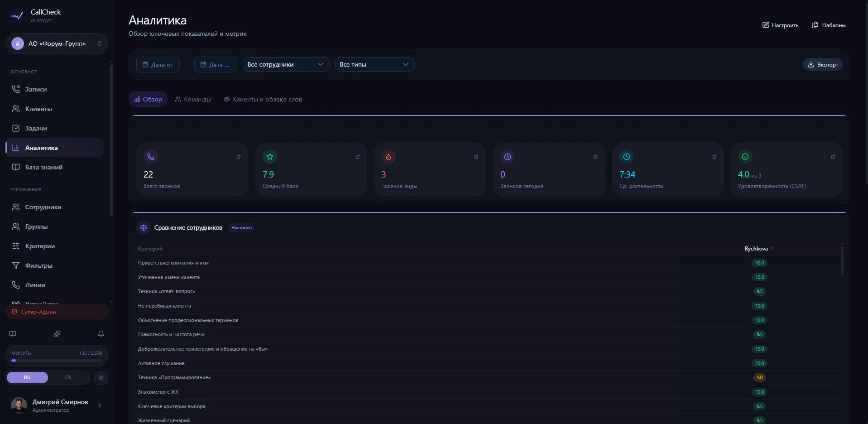Click the Настроить button

click(780, 25)
